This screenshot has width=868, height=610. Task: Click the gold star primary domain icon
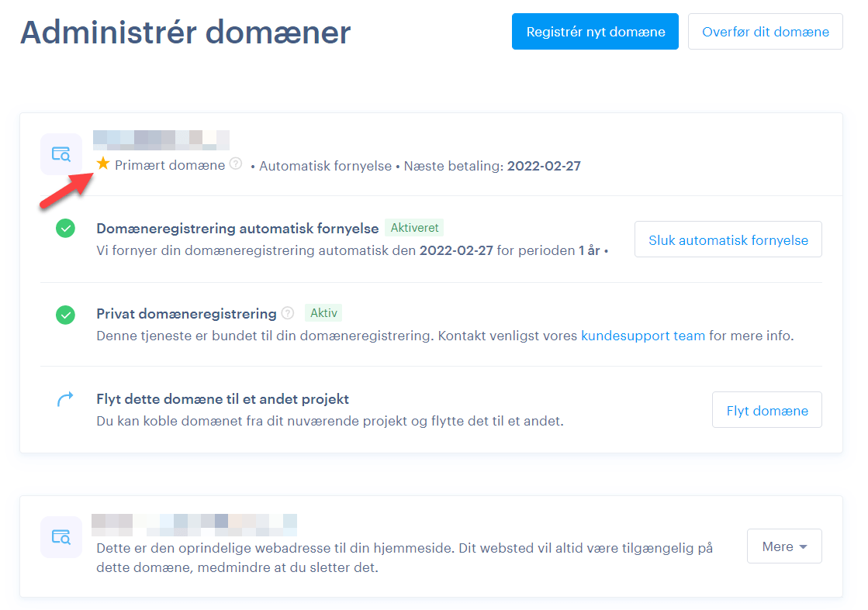pos(103,164)
